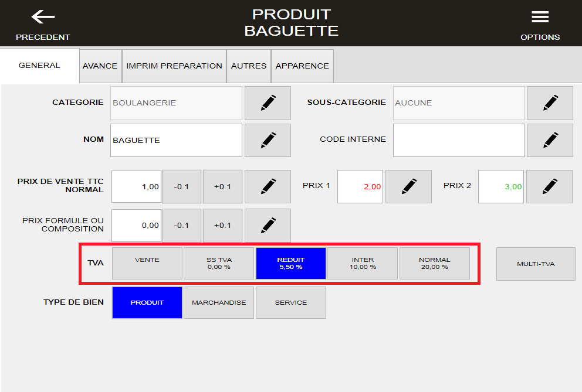
Task: Set type de bien to PRODUIT
Action: click(x=147, y=302)
